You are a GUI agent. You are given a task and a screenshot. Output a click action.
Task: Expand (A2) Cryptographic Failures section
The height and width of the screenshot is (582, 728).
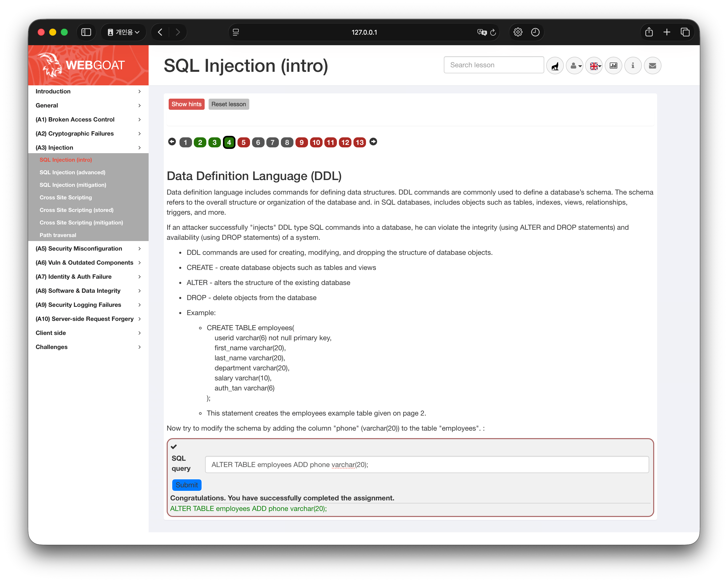click(x=88, y=133)
